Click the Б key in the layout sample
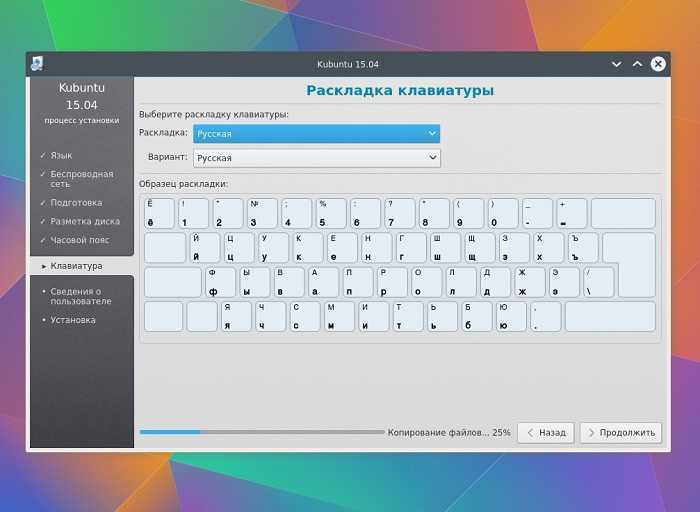This screenshot has width=700, height=512. click(x=477, y=316)
